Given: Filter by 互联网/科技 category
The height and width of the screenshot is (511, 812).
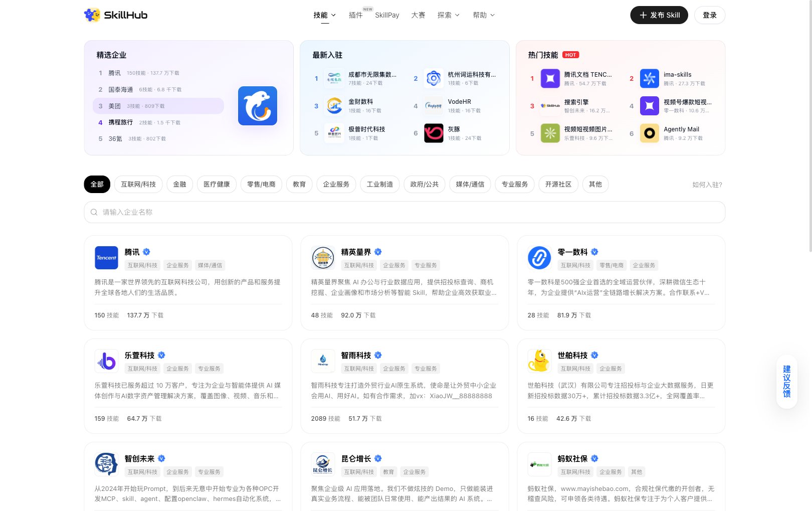Looking at the screenshot, I should (138, 185).
